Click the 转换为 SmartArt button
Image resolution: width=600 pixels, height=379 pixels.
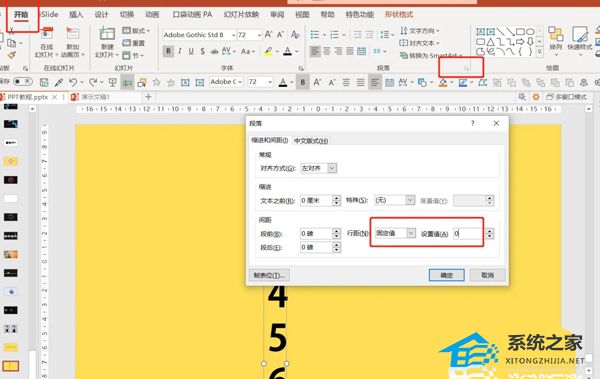(430, 56)
